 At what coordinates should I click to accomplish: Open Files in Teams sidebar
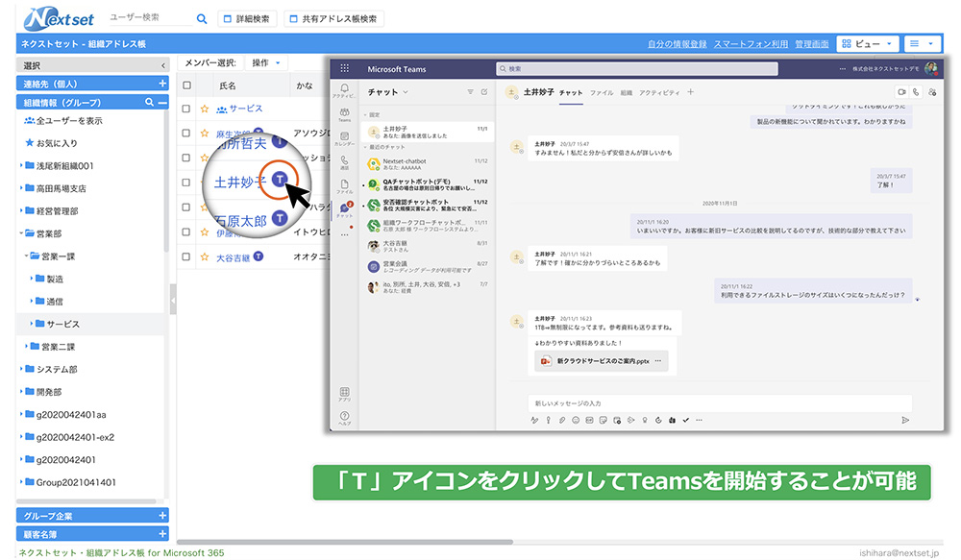click(x=344, y=185)
